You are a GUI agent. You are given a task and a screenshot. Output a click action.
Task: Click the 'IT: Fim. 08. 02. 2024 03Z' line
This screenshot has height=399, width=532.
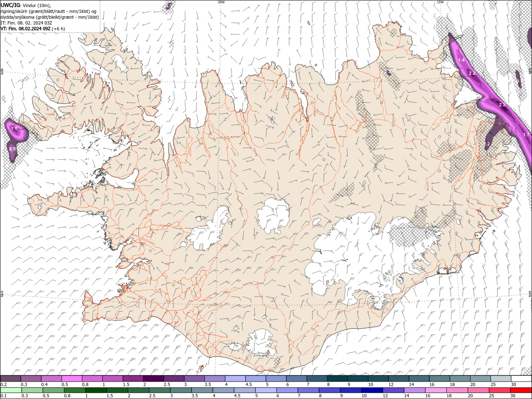pos(27,23)
